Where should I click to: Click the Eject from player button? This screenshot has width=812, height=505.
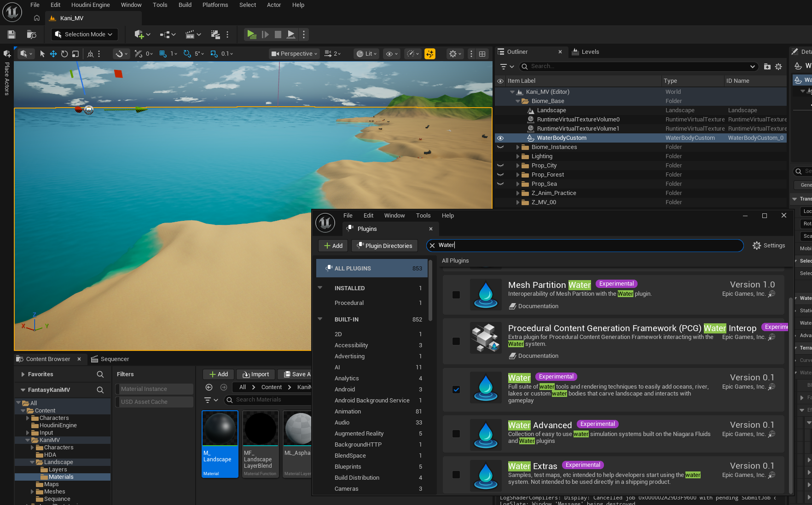[291, 34]
